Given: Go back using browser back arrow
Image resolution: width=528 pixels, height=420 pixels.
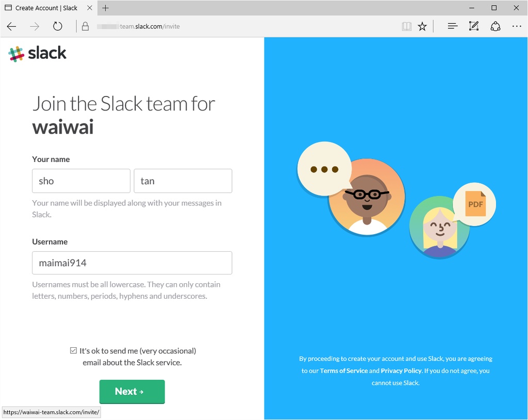Looking at the screenshot, I should (11, 26).
